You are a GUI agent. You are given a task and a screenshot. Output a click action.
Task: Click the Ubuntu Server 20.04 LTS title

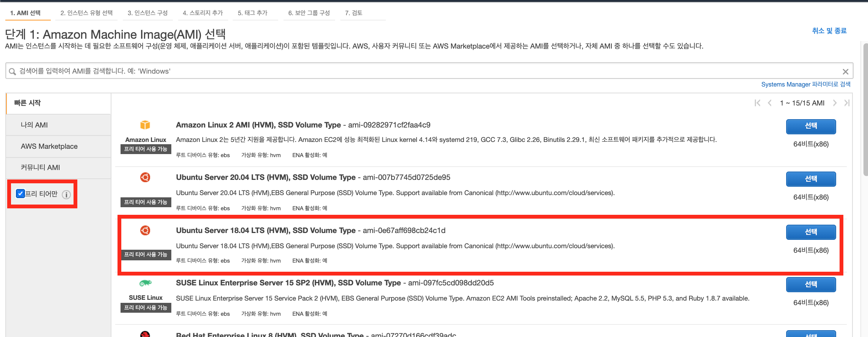pyautogui.click(x=266, y=177)
